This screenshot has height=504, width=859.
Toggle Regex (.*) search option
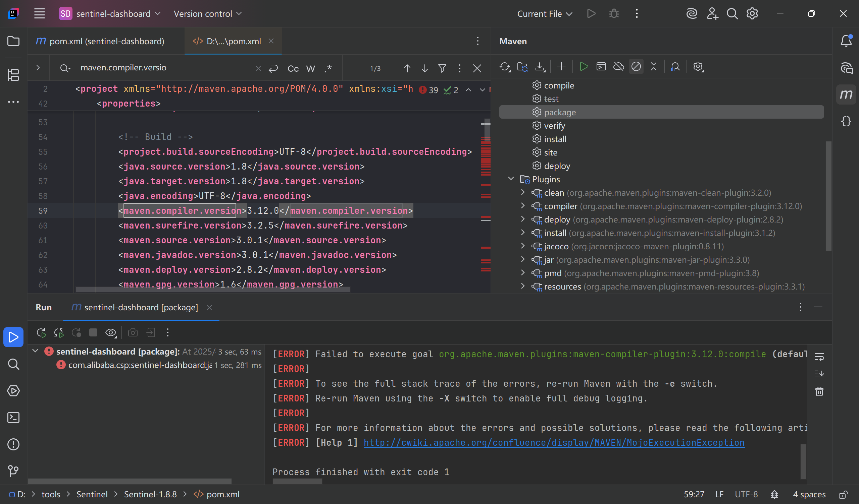(328, 68)
